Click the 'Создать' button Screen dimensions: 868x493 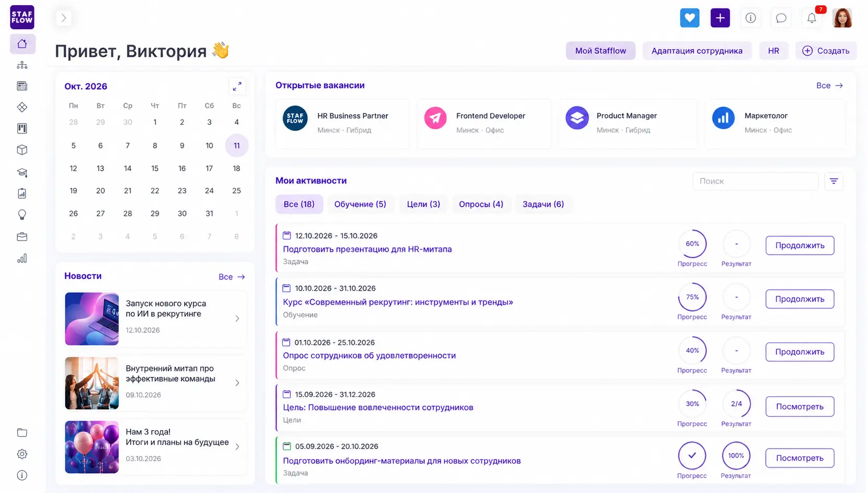tap(826, 51)
